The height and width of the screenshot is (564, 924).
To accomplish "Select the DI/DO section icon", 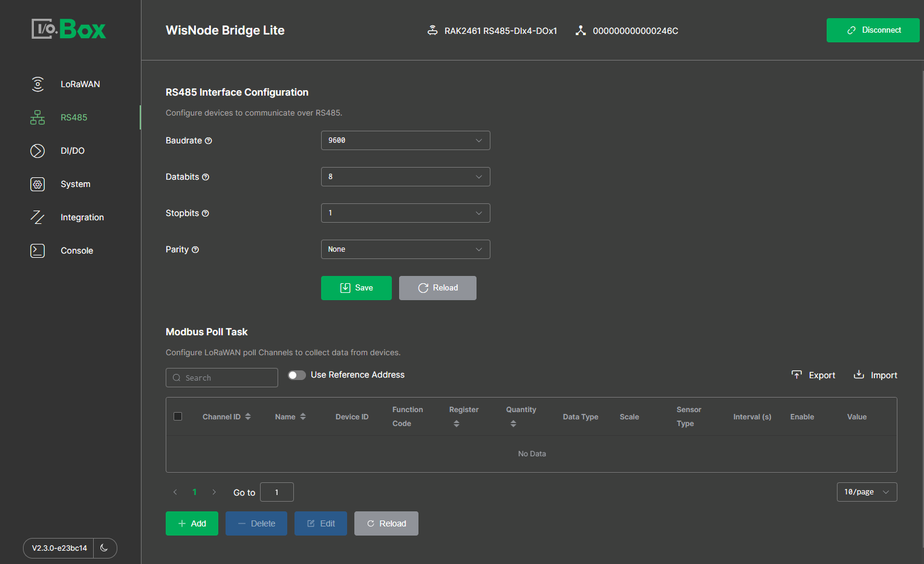I will pyautogui.click(x=37, y=151).
